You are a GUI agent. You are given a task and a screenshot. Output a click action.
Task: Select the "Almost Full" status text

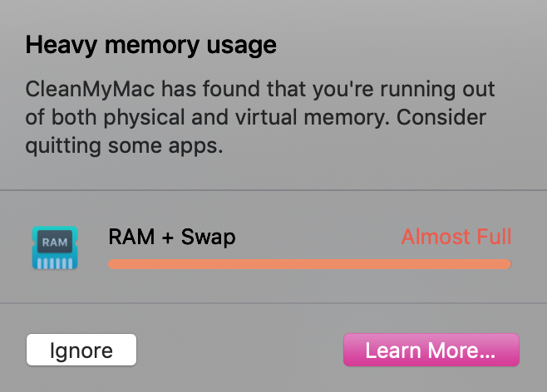pyautogui.click(x=456, y=238)
